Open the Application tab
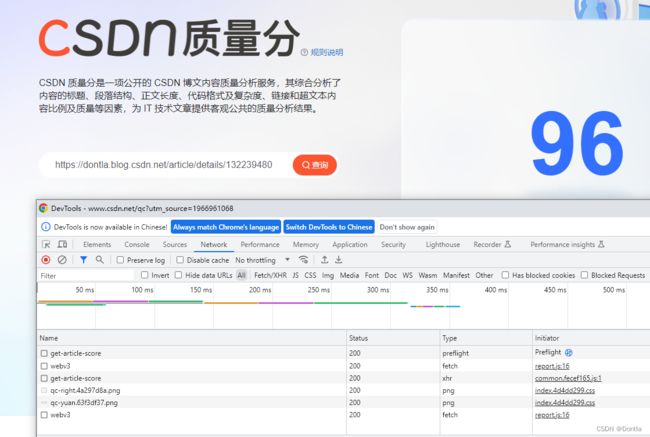 pos(350,245)
